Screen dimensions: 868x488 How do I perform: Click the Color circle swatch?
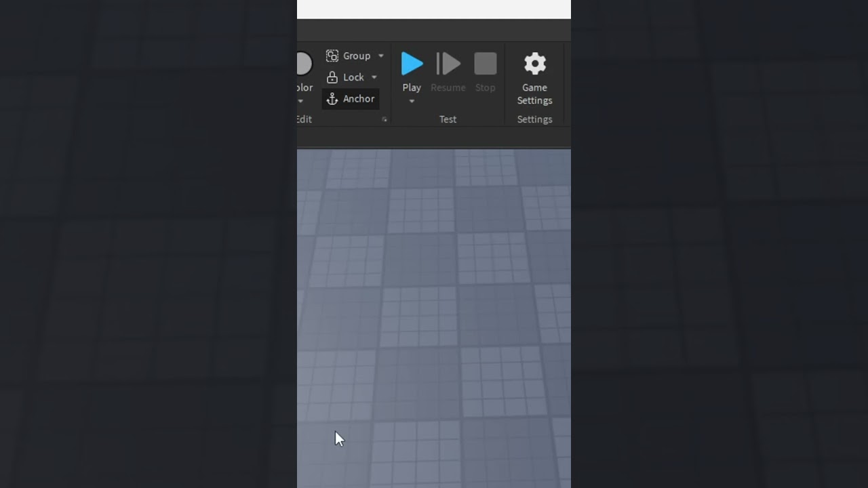point(303,64)
